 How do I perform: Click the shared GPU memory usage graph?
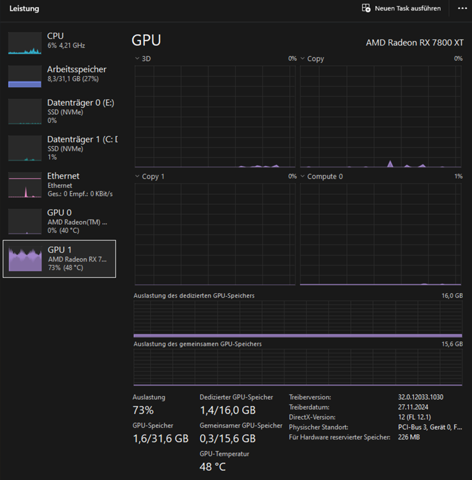[x=298, y=367]
